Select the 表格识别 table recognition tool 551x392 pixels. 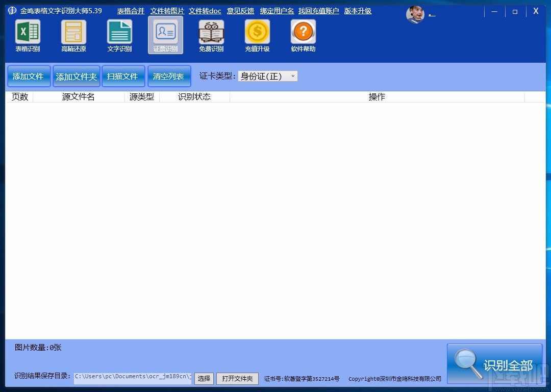click(x=28, y=35)
